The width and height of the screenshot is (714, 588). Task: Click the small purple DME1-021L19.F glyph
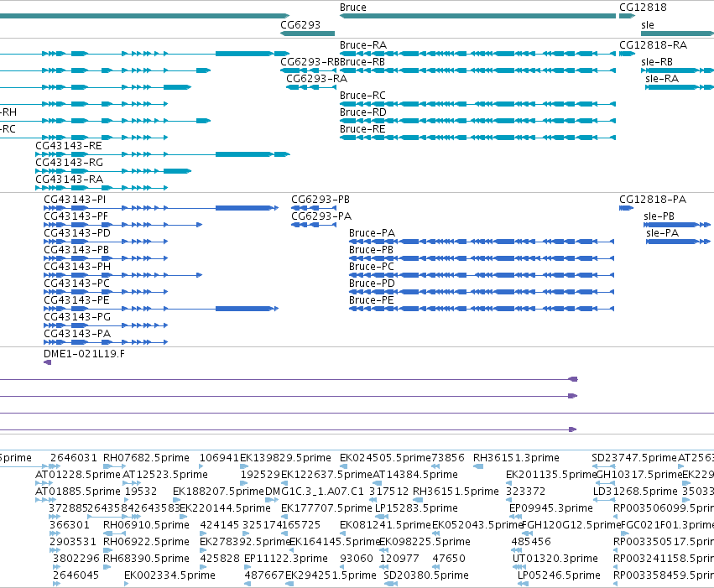(x=47, y=362)
